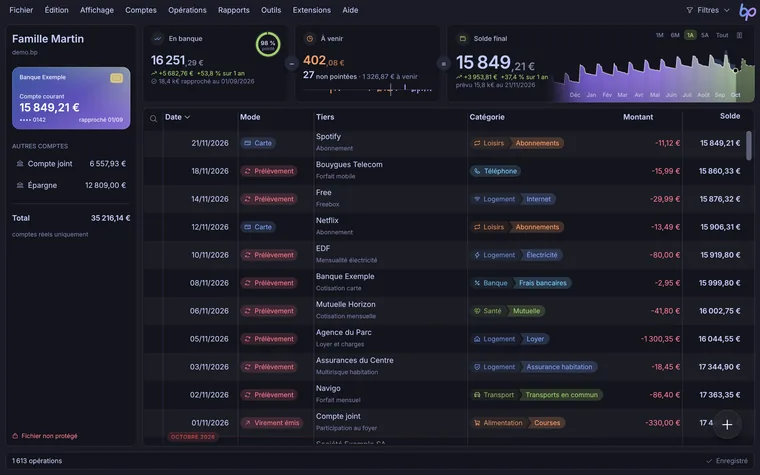Open the Épargne account

pyautogui.click(x=71, y=185)
